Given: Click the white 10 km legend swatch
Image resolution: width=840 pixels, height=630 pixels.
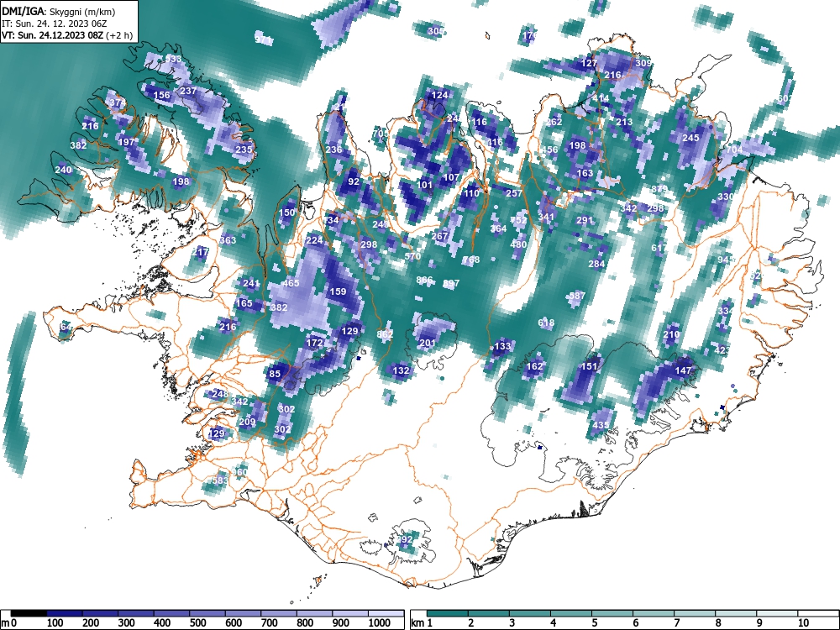Looking at the screenshot, I should 818,613.
